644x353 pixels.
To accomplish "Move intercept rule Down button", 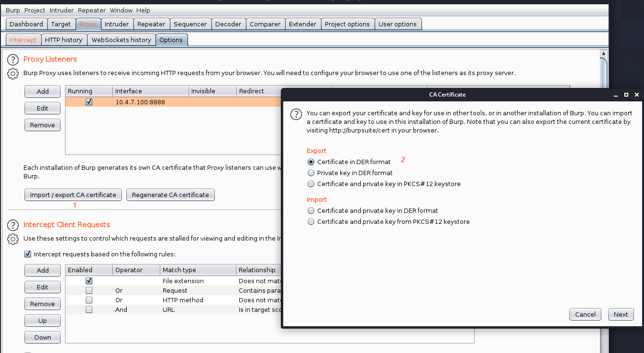I will [x=43, y=337].
